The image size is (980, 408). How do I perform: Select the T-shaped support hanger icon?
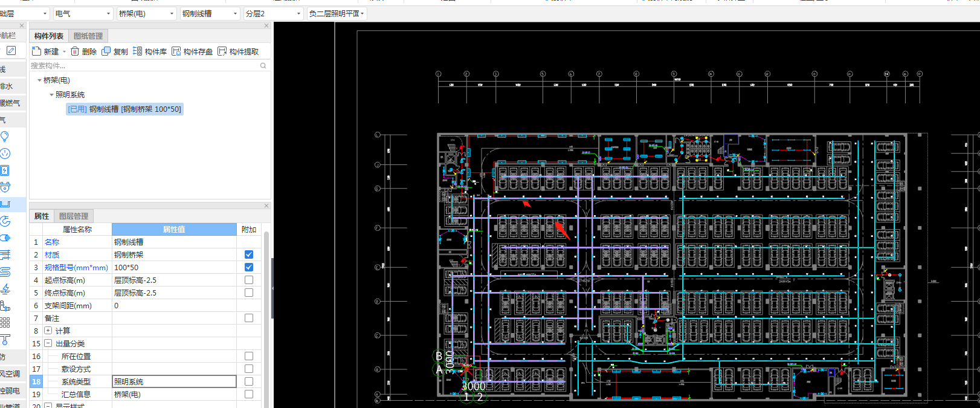pos(5,340)
